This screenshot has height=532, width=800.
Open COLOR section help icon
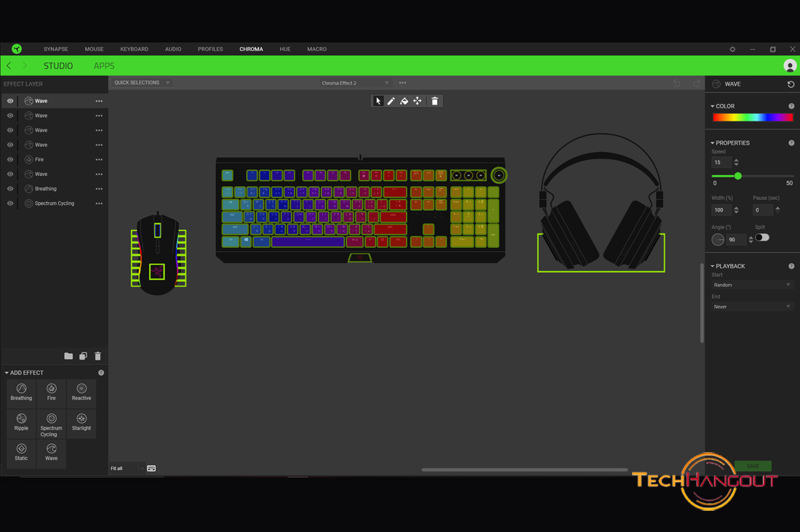[x=791, y=106]
